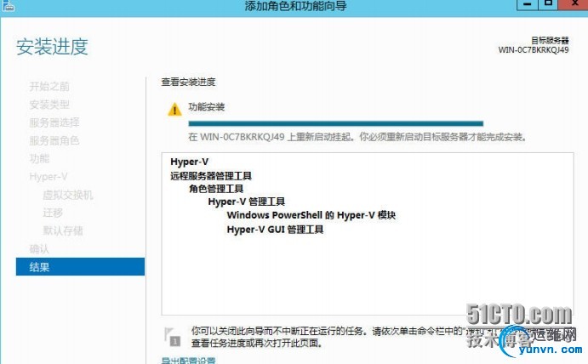Select Hyper-V GUI 管理工具 entry
588x364 pixels.
point(275,229)
